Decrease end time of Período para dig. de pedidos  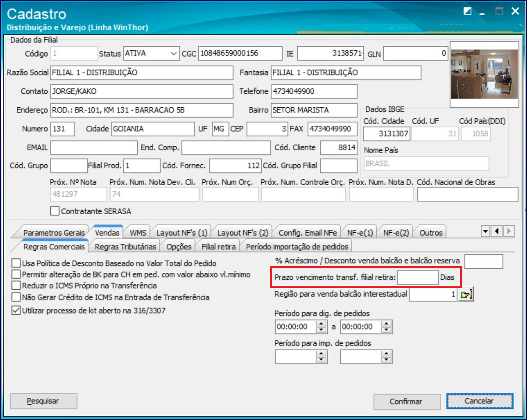pyautogui.click(x=386, y=330)
